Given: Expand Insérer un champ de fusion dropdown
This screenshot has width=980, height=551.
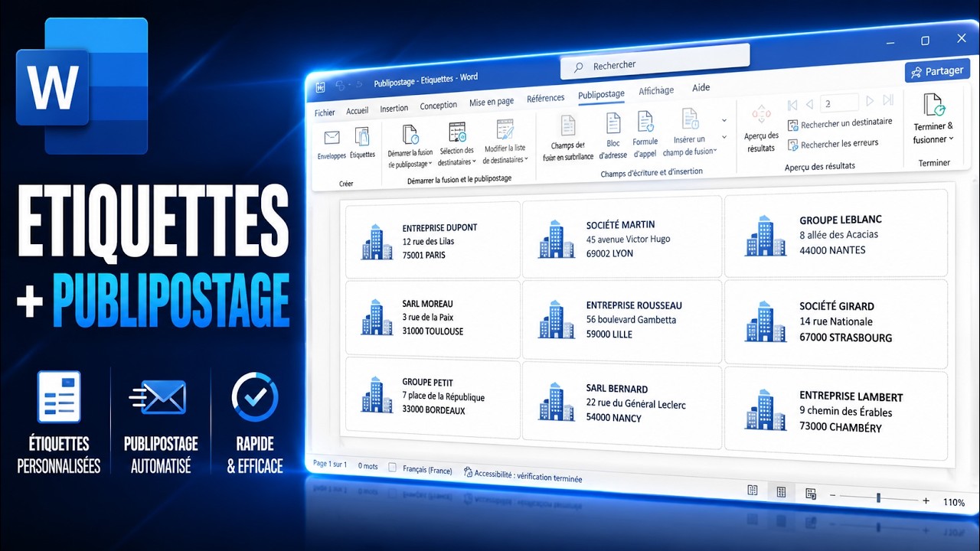Looking at the screenshot, I should [690, 132].
